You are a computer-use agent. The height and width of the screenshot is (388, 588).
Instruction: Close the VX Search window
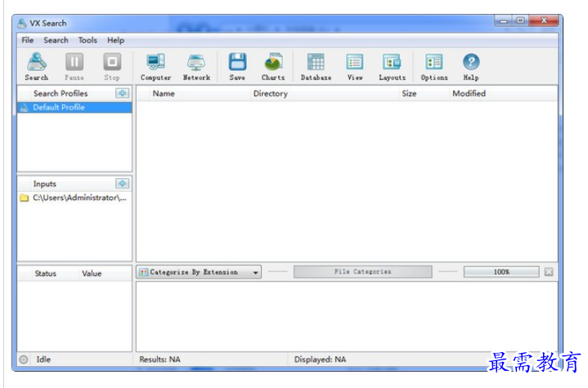click(544, 20)
